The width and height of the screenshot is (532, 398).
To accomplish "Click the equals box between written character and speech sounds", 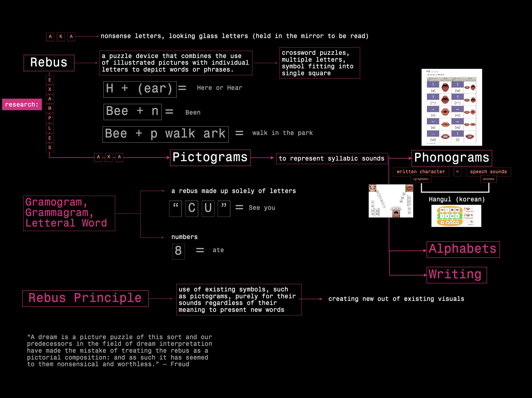I will click(457, 172).
